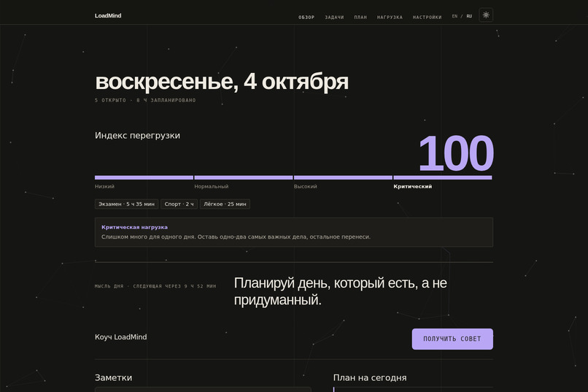The height and width of the screenshot is (392, 588).
Task: Click the Индекс перегрузки heading
Action: tap(137, 136)
